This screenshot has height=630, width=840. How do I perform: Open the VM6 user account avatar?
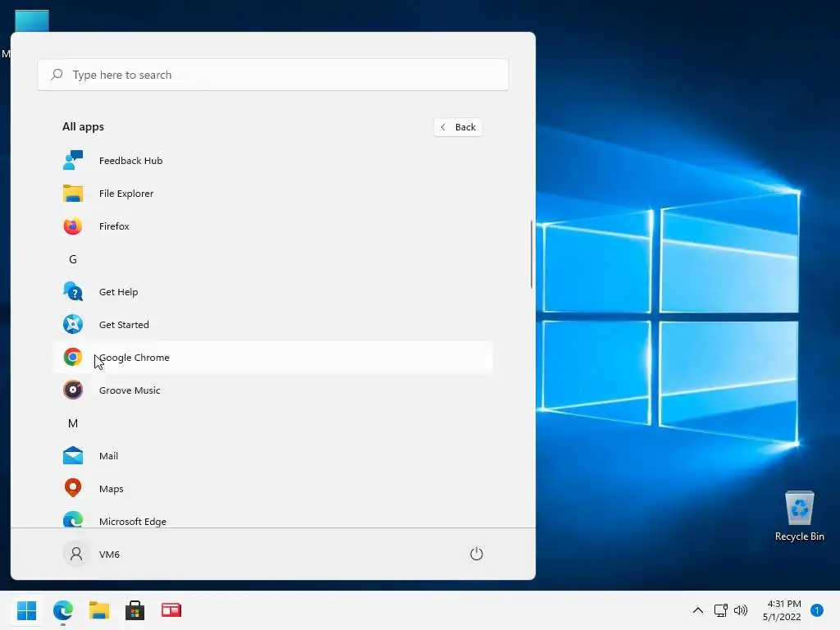coord(76,554)
